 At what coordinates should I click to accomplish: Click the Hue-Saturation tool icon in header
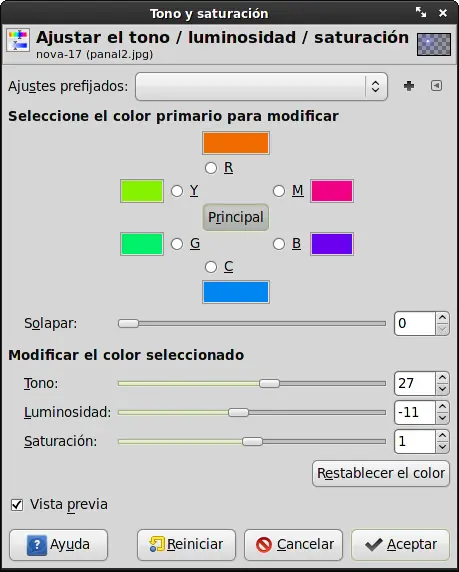18,40
